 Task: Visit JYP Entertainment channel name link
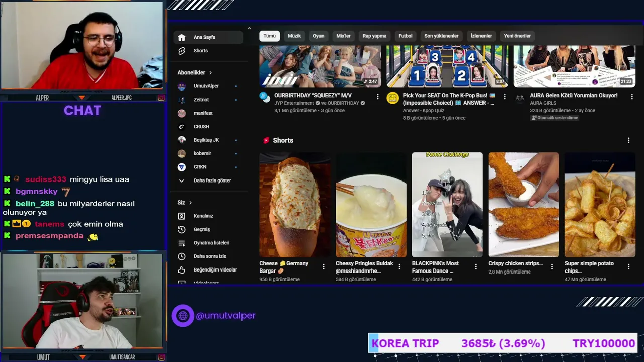[294, 103]
